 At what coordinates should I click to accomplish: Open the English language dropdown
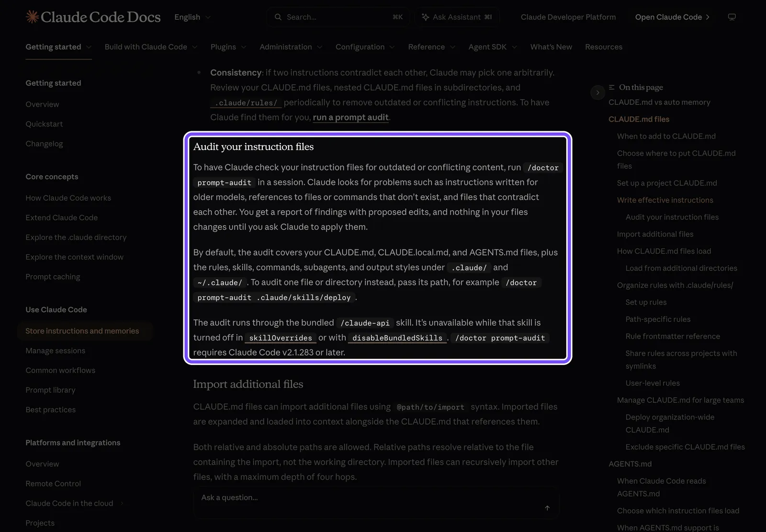coord(192,17)
